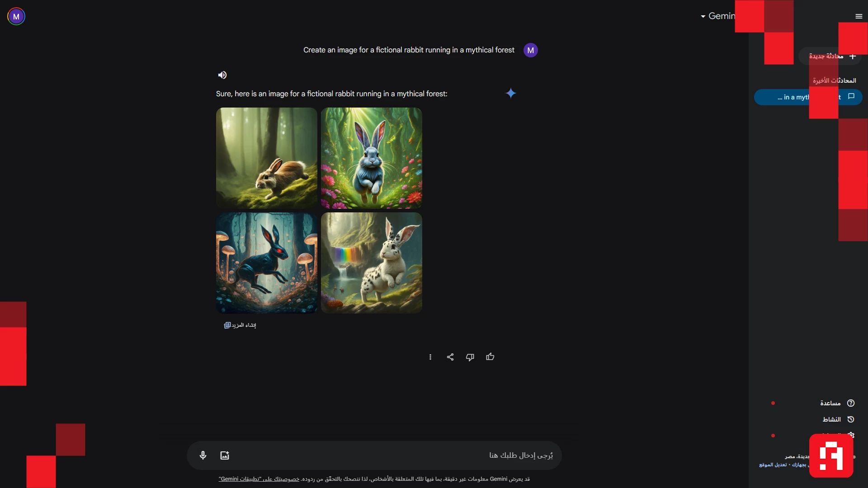Image resolution: width=868 pixels, height=488 pixels.
Task: Click the Gemini apps privacy link at the bottom
Action: coord(259,479)
